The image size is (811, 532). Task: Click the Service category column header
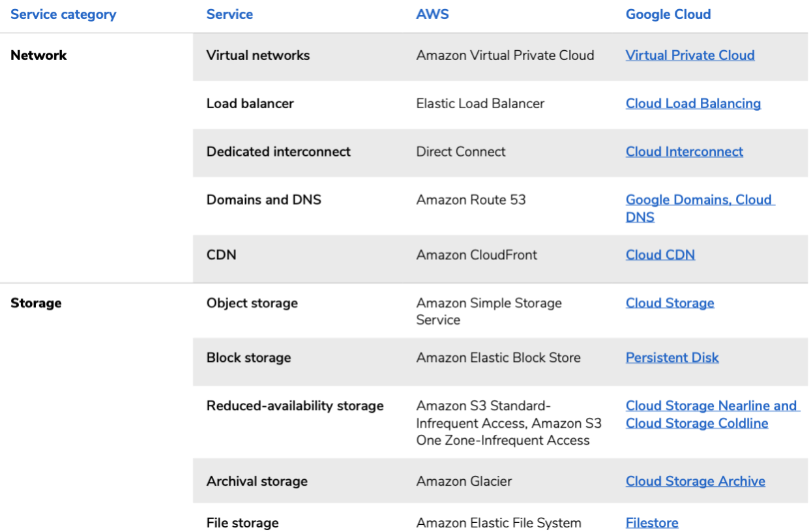tap(63, 14)
